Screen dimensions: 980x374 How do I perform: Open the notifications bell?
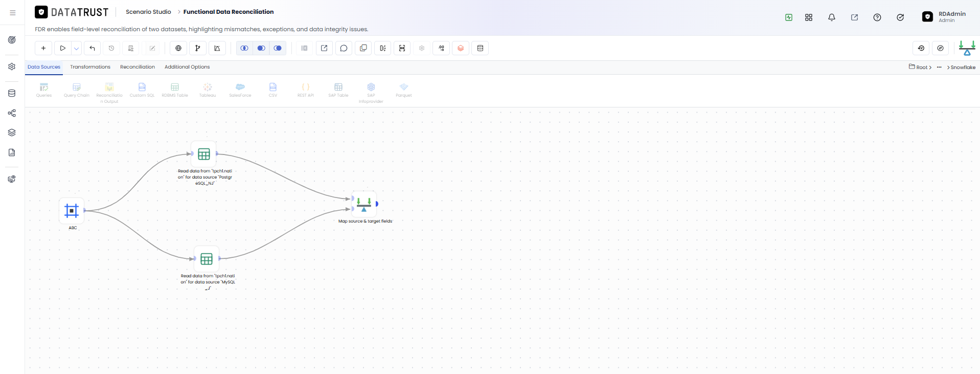coord(832,17)
